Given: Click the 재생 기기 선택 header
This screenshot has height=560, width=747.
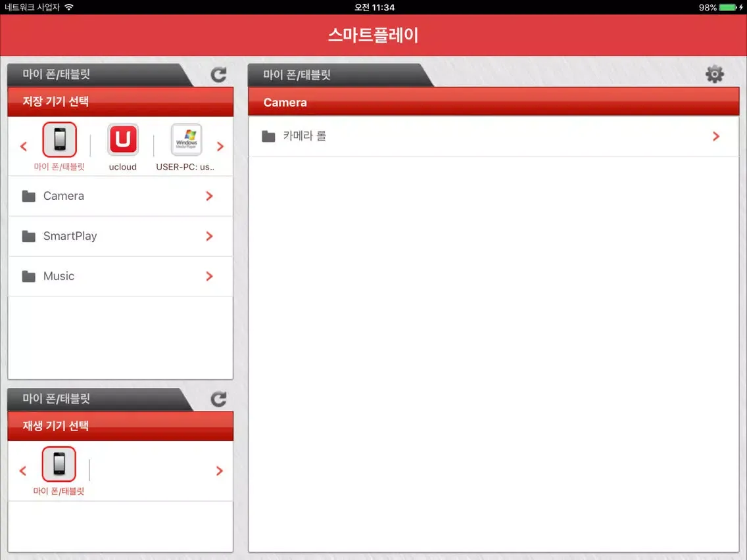Looking at the screenshot, I should point(120,426).
